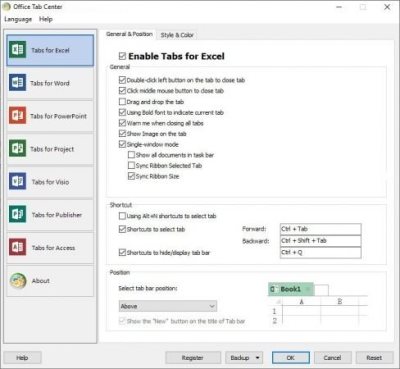Enable Show all documents in task bar
Viewport: 400px width, 369px height.
(x=131, y=155)
